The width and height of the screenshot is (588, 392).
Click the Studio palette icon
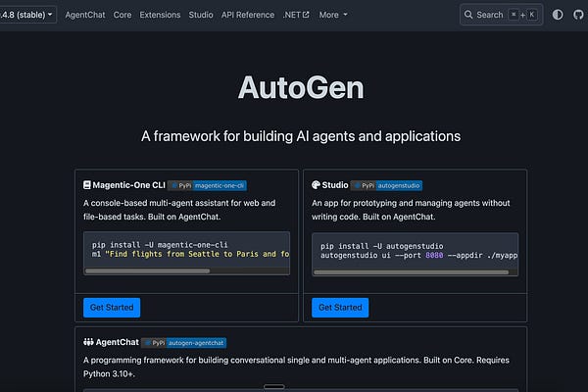coord(316,185)
